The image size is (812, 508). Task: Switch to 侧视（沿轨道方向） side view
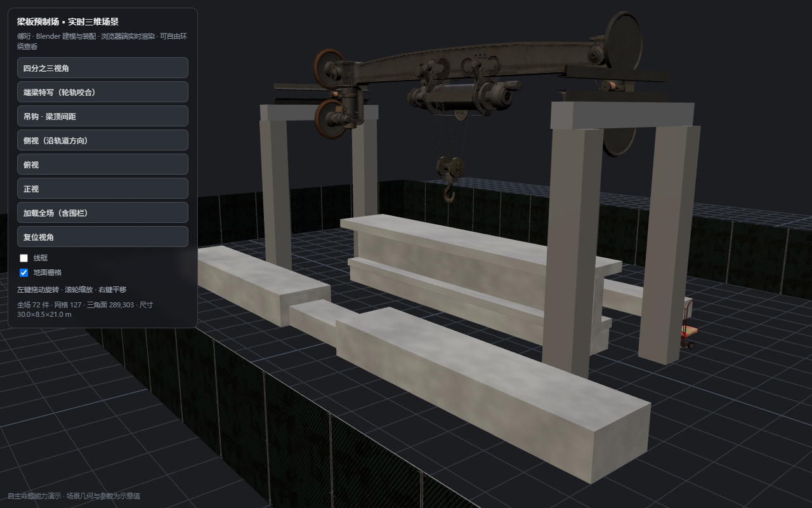click(103, 140)
